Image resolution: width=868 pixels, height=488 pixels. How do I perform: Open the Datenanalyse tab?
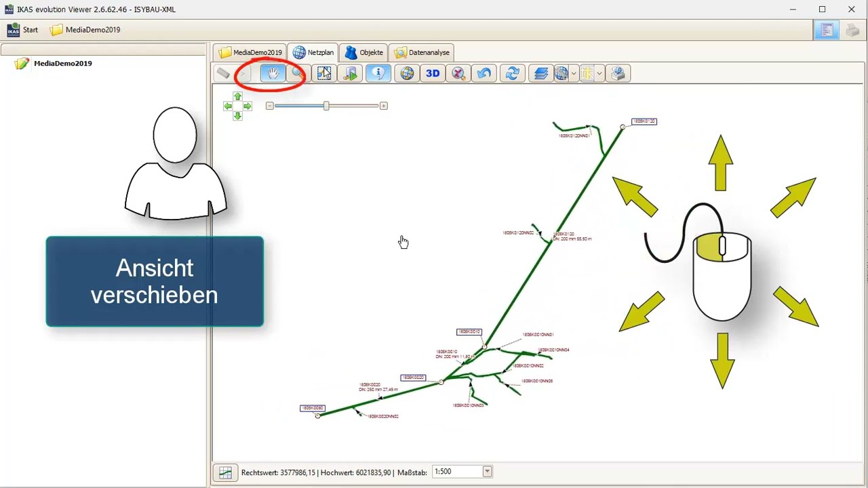[x=422, y=52]
